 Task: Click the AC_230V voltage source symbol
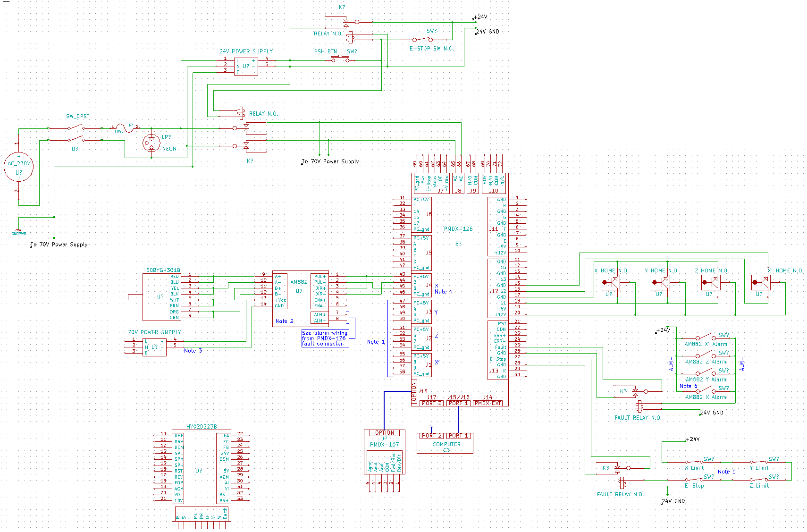[x=19, y=168]
